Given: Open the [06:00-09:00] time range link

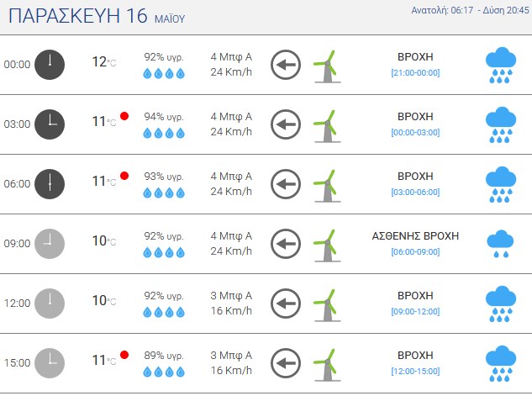Looking at the screenshot, I should 415,251.
